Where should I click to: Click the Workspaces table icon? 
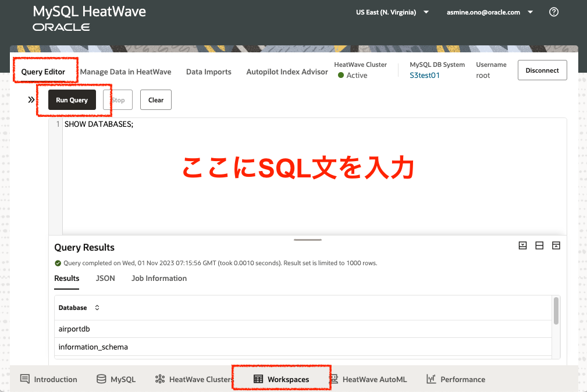tap(258, 379)
